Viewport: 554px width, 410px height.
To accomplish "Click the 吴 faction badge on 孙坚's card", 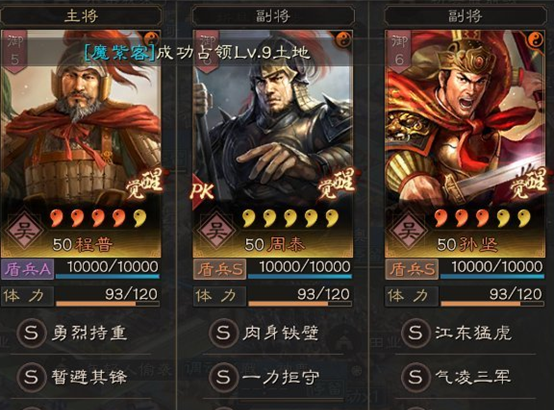I will click(408, 231).
